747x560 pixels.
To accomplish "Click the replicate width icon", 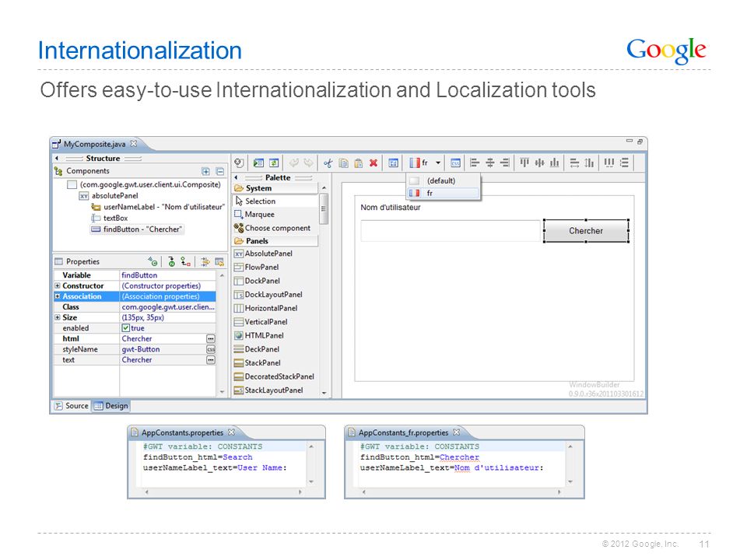I will [x=574, y=163].
